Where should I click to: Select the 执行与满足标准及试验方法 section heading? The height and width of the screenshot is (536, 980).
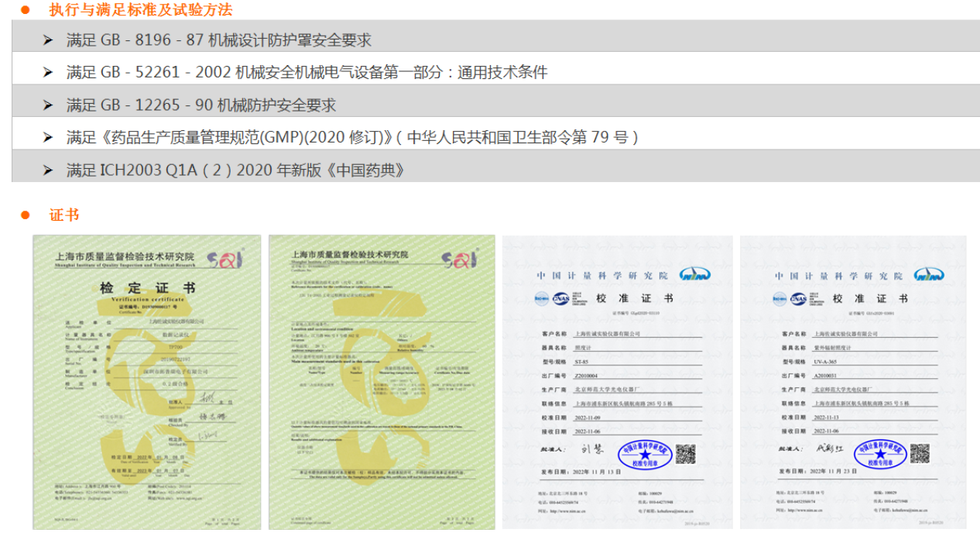point(140,10)
